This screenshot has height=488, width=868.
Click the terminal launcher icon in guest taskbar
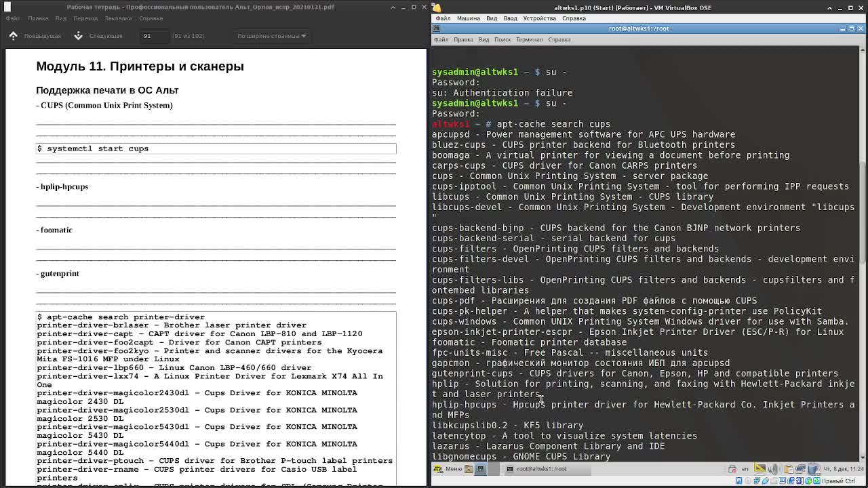[x=480, y=469]
